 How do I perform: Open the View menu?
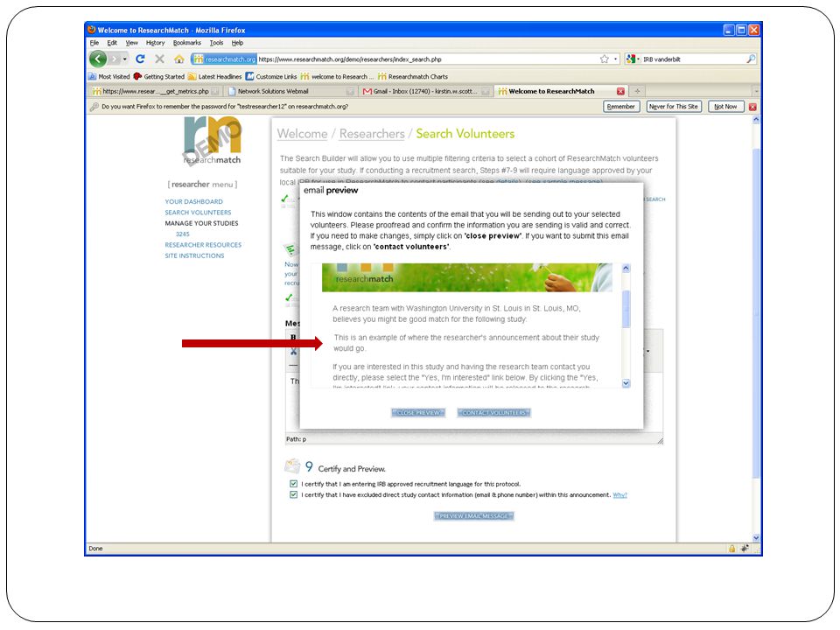[132, 43]
